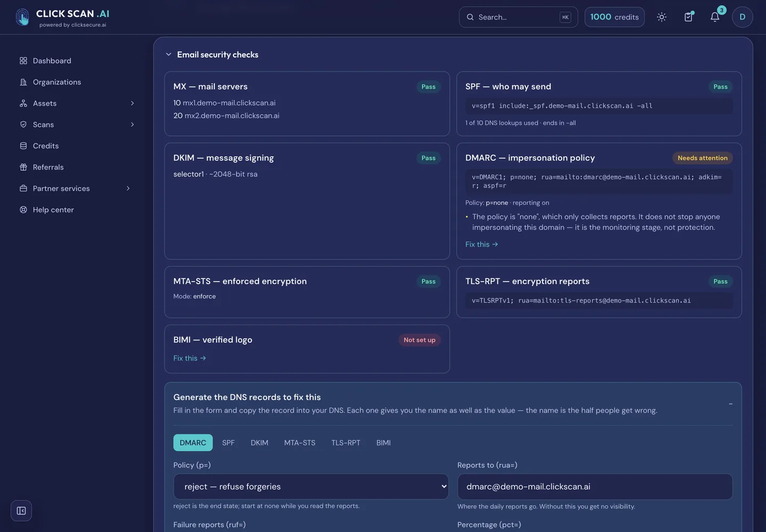Screen dimensions: 766x532
Task: Click the Search input field
Action: 518,17
